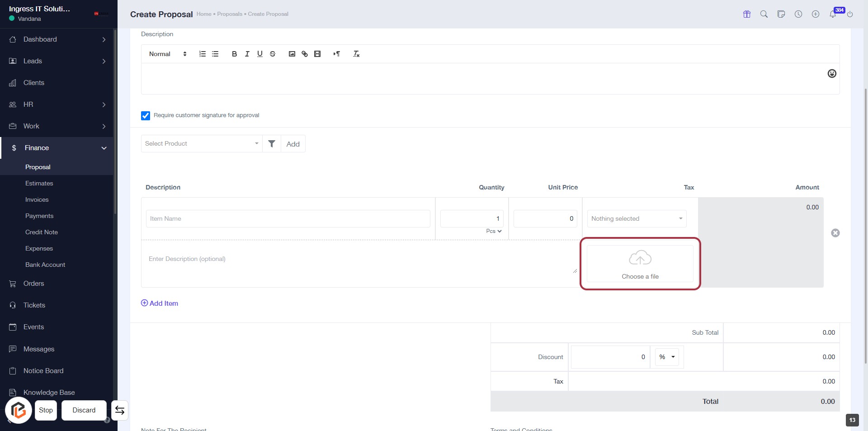Click the insert link icon

(x=305, y=54)
